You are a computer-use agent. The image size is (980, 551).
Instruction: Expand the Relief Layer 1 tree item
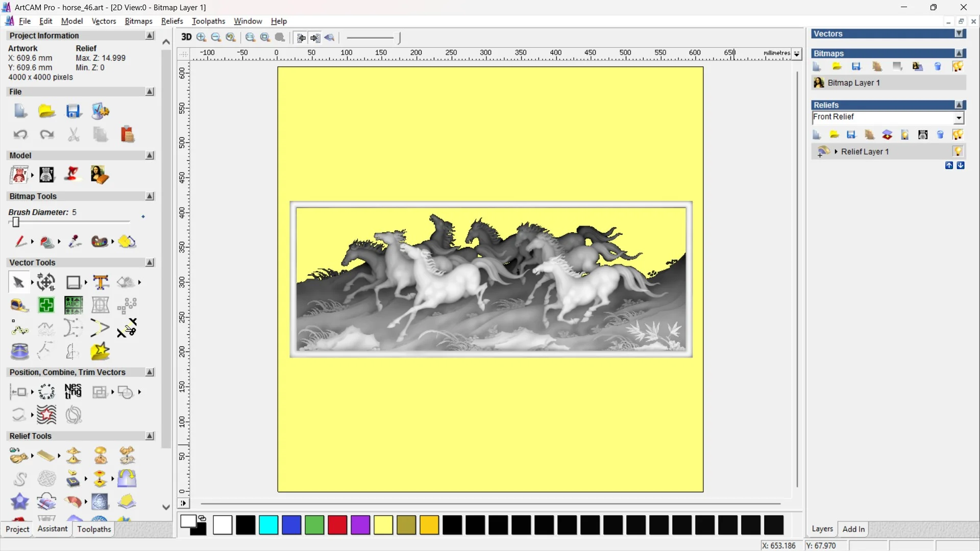[x=836, y=152]
